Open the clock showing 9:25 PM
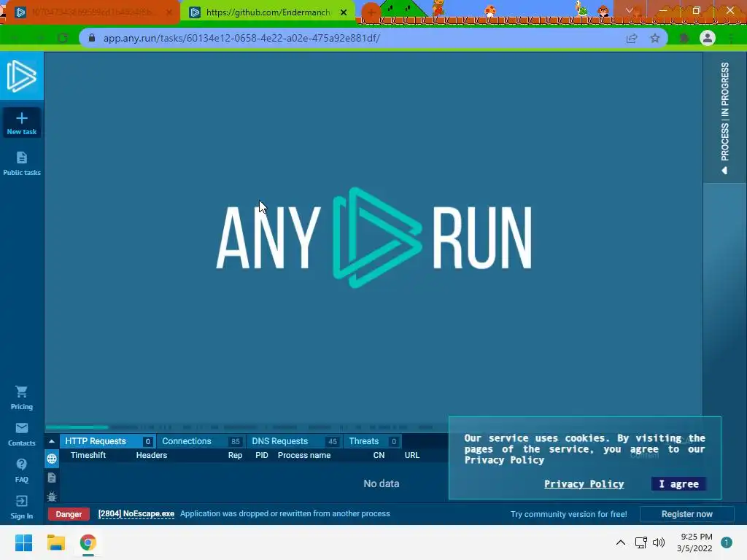747x560 pixels. [695, 542]
